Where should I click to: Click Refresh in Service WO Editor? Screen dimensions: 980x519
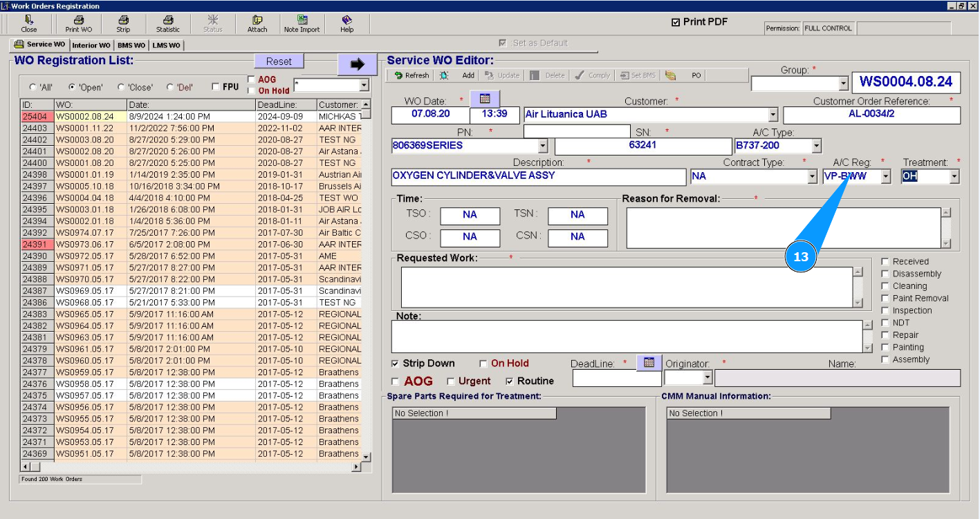412,75
